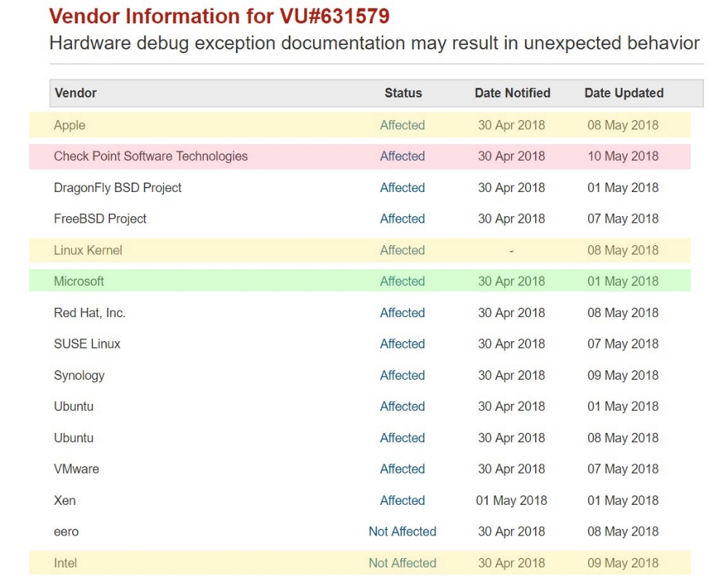Screen dimensions: 728x582
Task: Open the Synology Affected status link
Action: click(x=402, y=375)
